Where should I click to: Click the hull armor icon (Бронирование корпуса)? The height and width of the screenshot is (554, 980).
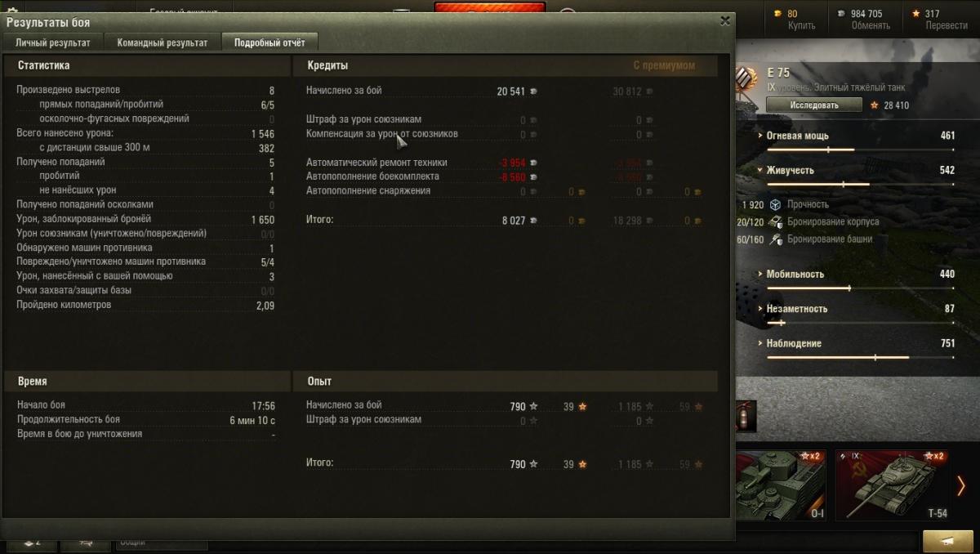776,222
